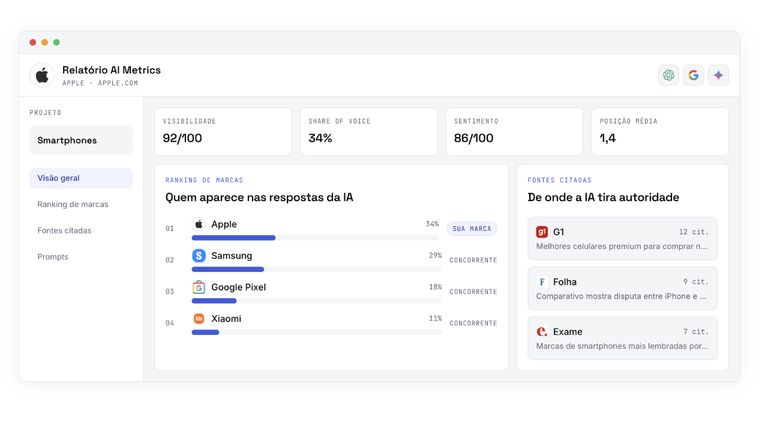Click the Google Pixel brand icon
The height and width of the screenshot is (432, 768).
coord(199,287)
